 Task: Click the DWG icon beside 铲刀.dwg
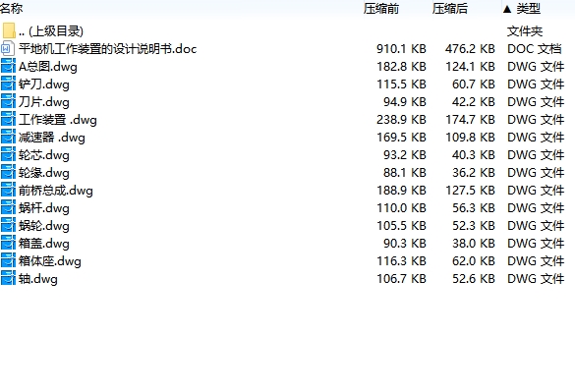point(8,84)
